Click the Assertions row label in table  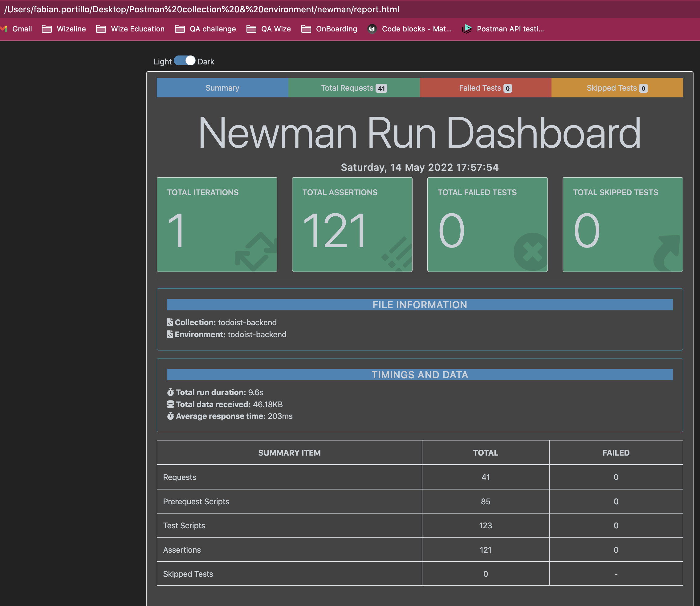click(182, 550)
